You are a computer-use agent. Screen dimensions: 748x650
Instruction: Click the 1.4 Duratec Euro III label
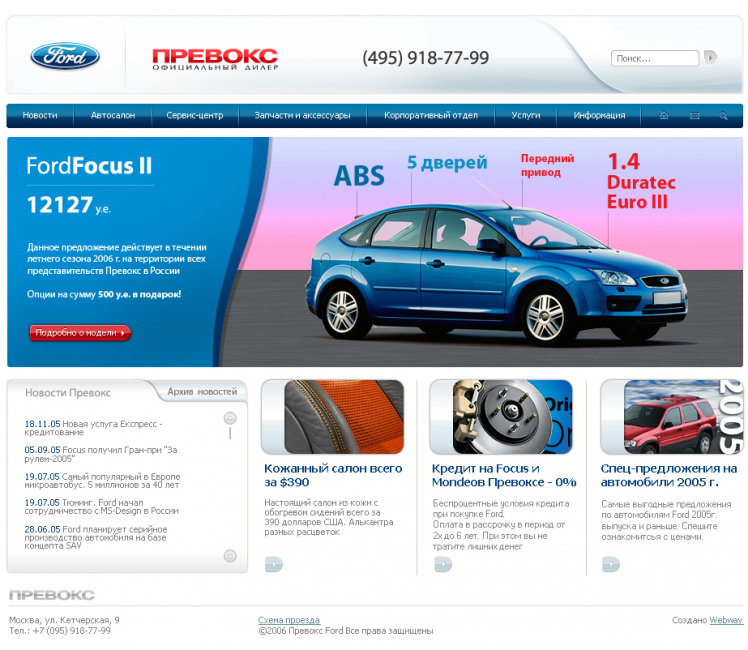coord(641,181)
